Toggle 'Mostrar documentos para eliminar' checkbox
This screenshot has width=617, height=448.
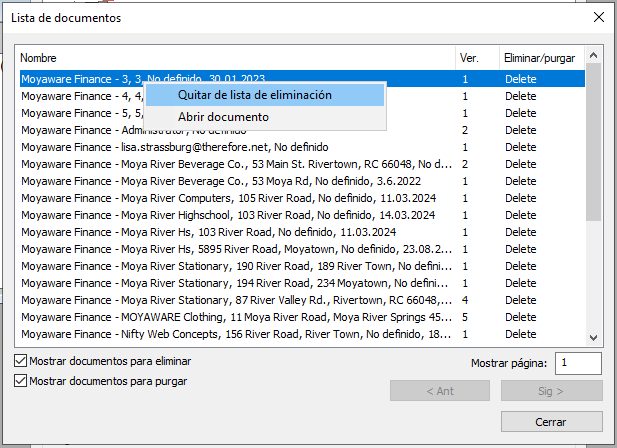click(x=20, y=361)
